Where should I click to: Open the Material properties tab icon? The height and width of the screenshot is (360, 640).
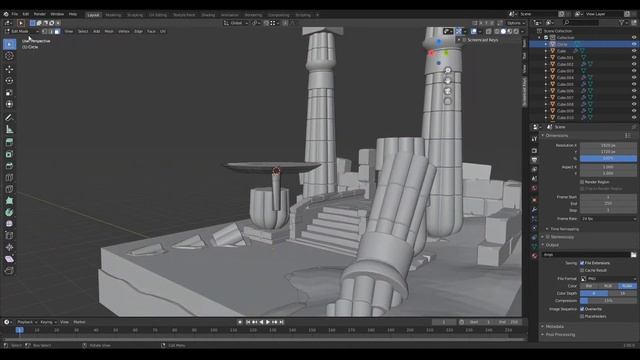534,256
